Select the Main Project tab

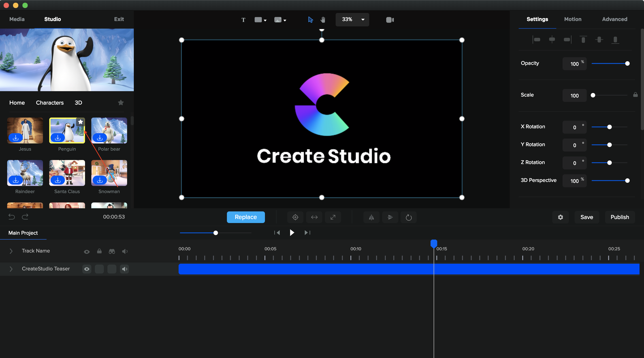pyautogui.click(x=23, y=233)
